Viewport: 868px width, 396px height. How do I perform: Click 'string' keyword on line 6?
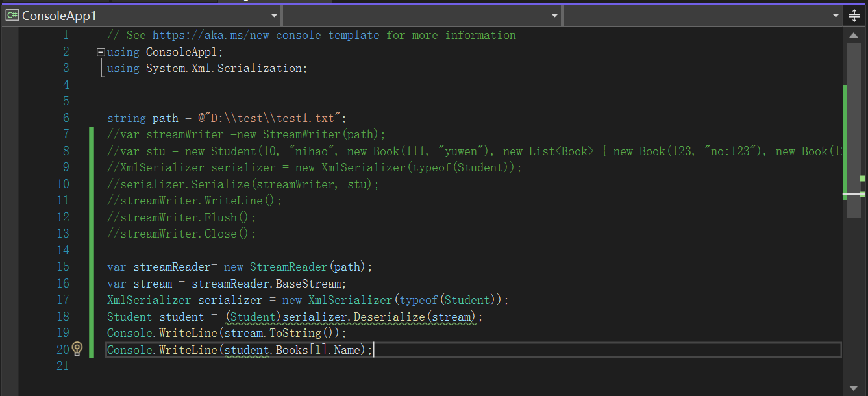coord(127,118)
